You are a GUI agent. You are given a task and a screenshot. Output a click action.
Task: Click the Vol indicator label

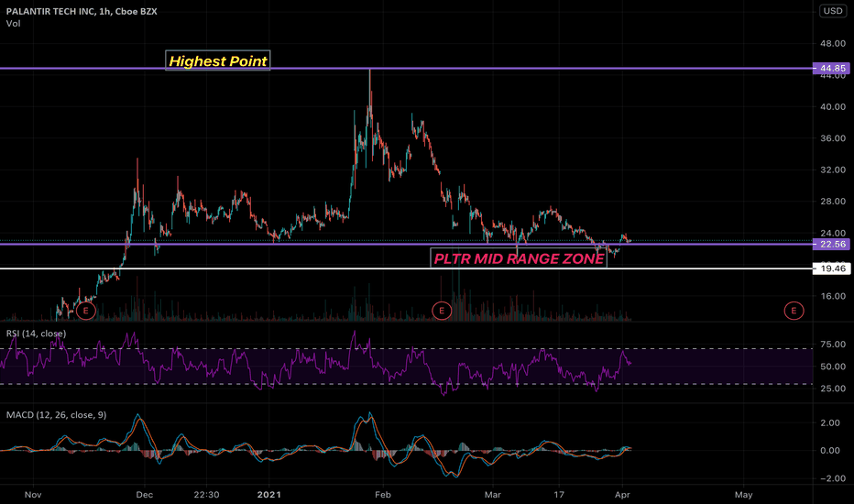pyautogui.click(x=13, y=24)
